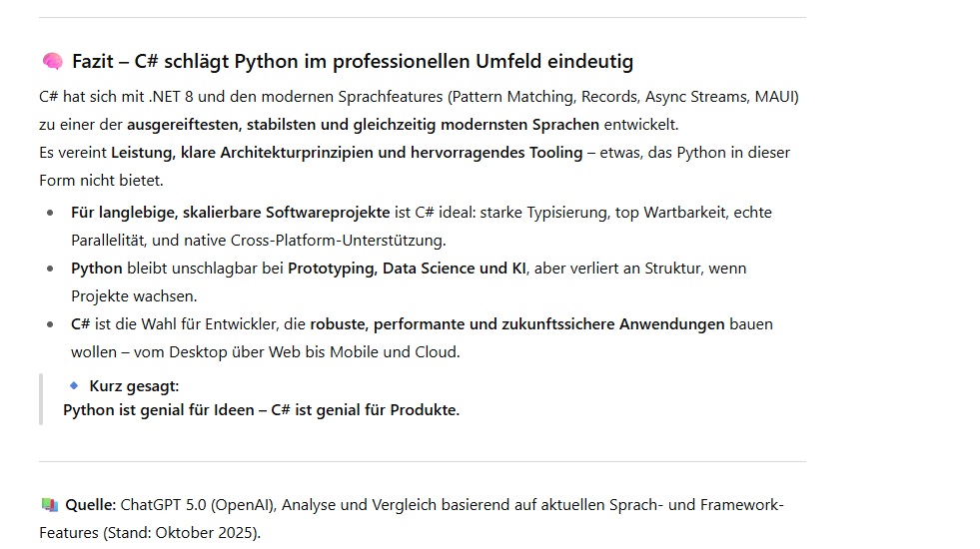Click bullet marker before "Python bleibt unschlagbar"
This screenshot has width=980, height=549.
(51, 269)
